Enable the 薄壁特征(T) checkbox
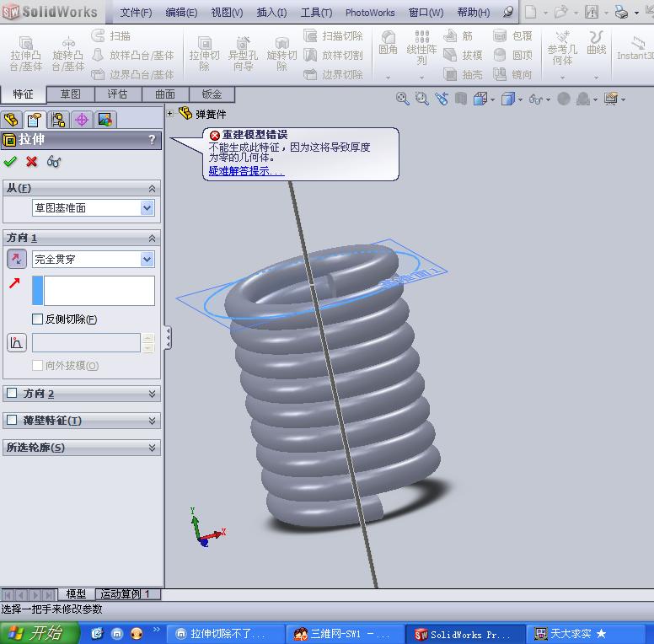Screen dimensions: 654x644 [x=12, y=420]
